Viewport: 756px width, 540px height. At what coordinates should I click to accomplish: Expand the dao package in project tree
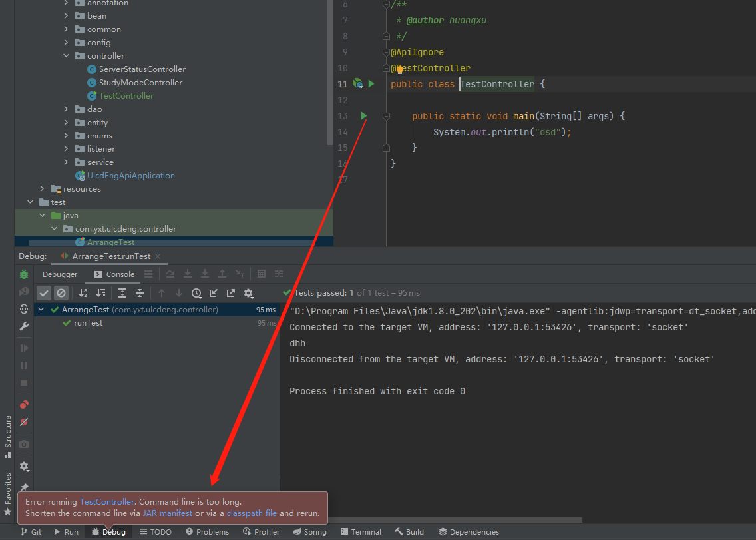pyautogui.click(x=65, y=109)
